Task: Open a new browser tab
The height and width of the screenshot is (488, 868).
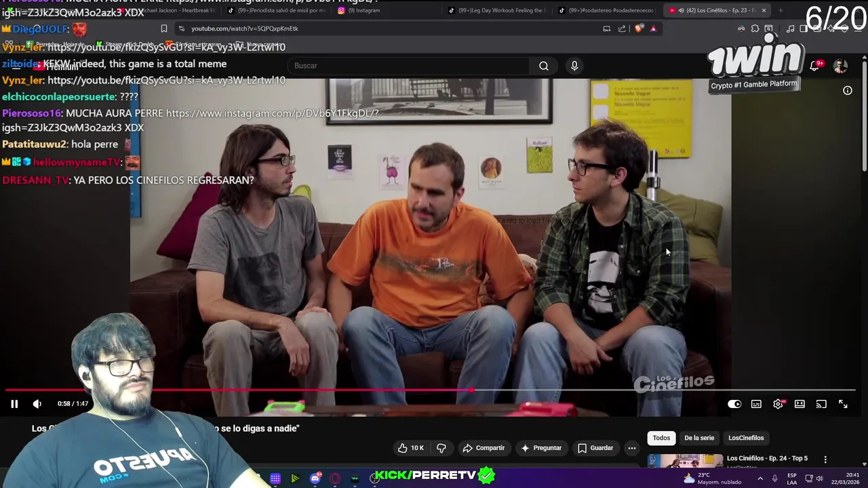Action: pos(781,10)
